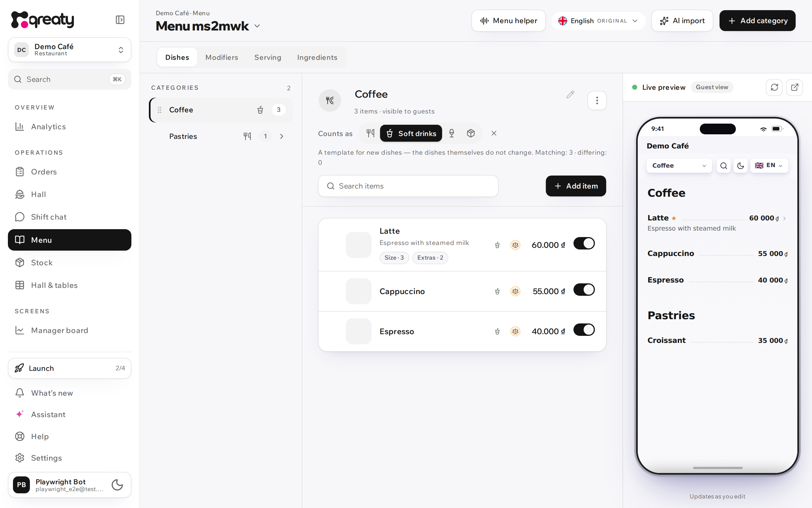
Task: Open the English language dropdown
Action: click(x=598, y=21)
